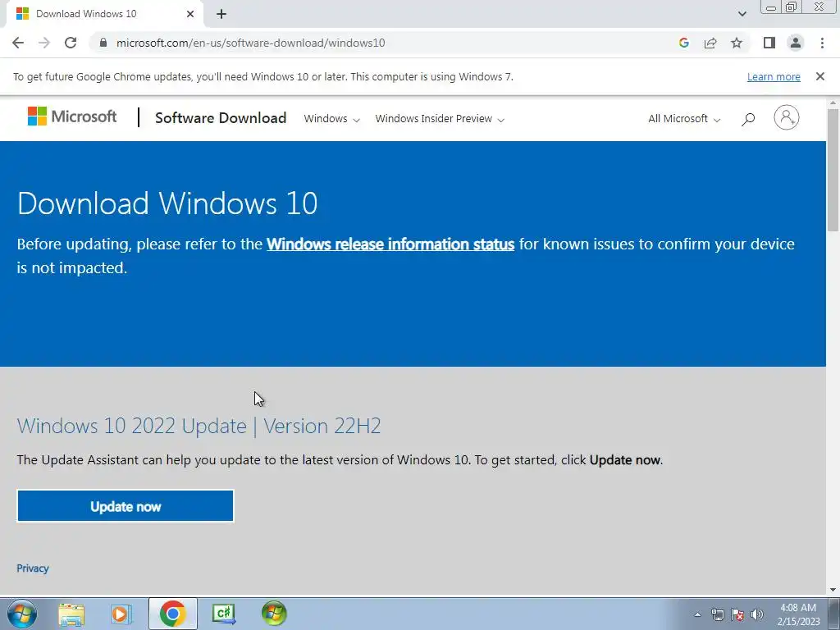This screenshot has height=630, width=840.
Task: Reload the current page
Action: coord(71,43)
